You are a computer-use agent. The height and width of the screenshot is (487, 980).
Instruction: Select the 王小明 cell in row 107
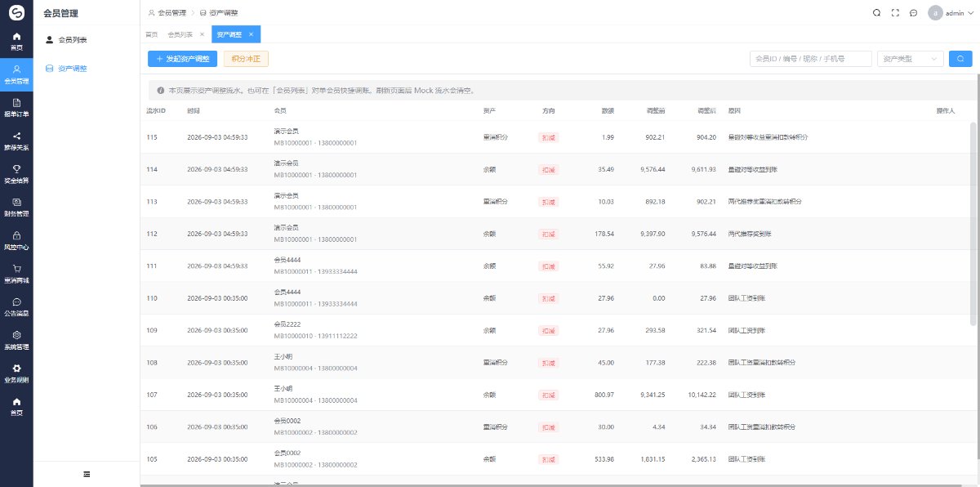(315, 395)
